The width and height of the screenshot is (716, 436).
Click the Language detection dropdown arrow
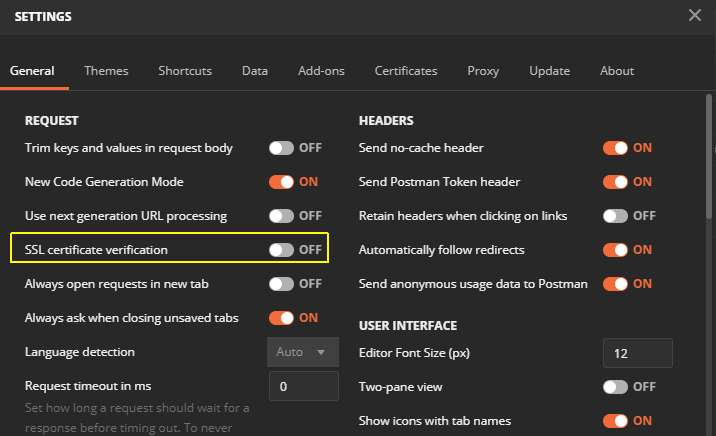tap(321, 352)
